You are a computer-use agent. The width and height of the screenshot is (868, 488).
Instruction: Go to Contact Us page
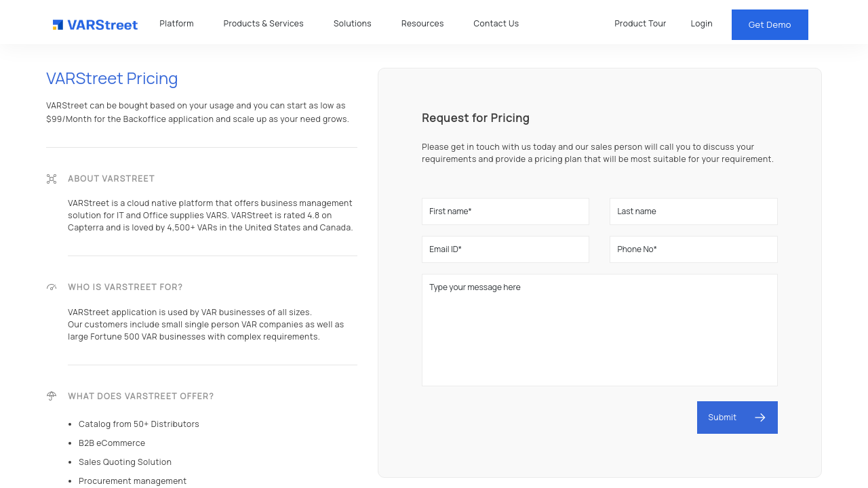click(496, 24)
